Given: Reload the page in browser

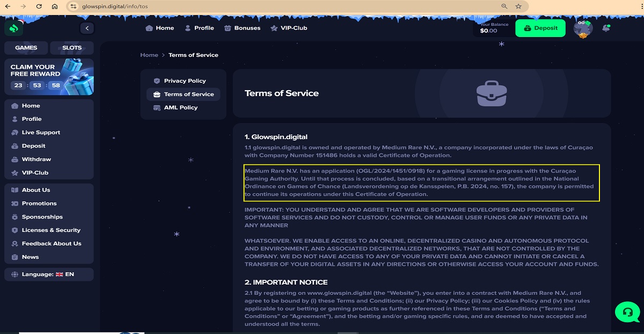Looking at the screenshot, I should click(39, 6).
